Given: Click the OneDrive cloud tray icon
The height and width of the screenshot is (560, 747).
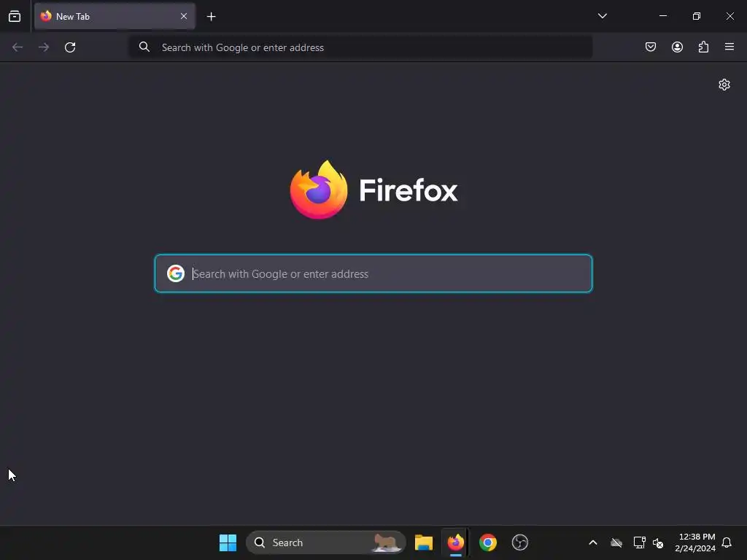Looking at the screenshot, I should tap(616, 542).
